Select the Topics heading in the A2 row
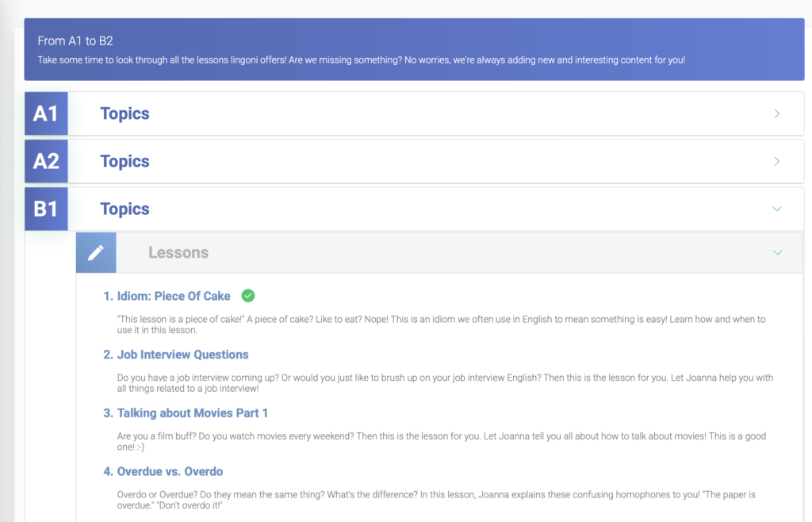This screenshot has height=522, width=812. 124,161
